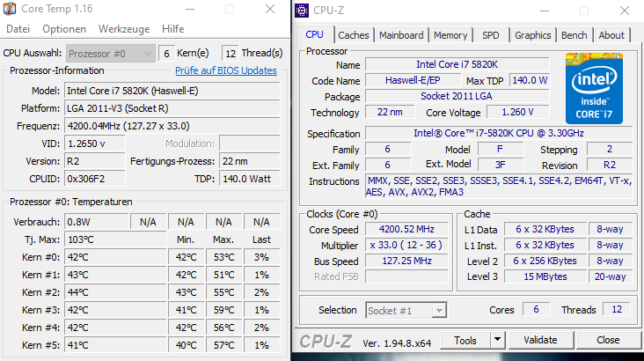Expand the Socket #1 selection dropdown
644x361 pixels.
(406, 311)
